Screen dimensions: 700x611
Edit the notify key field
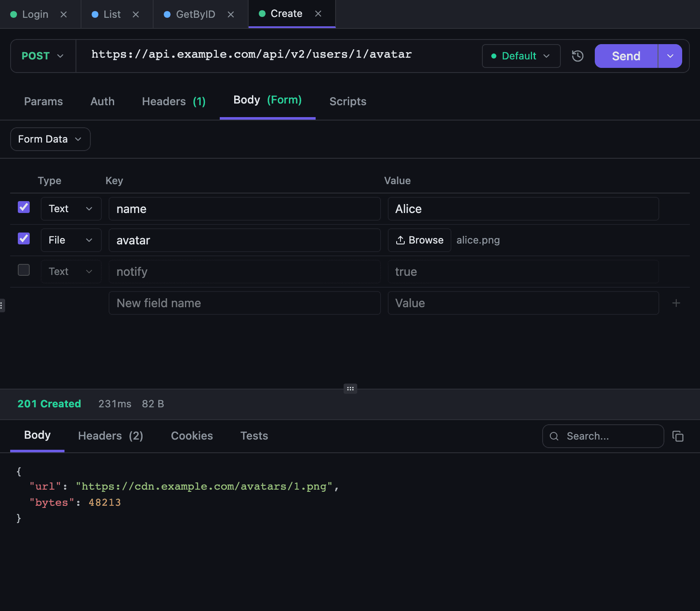click(x=245, y=272)
